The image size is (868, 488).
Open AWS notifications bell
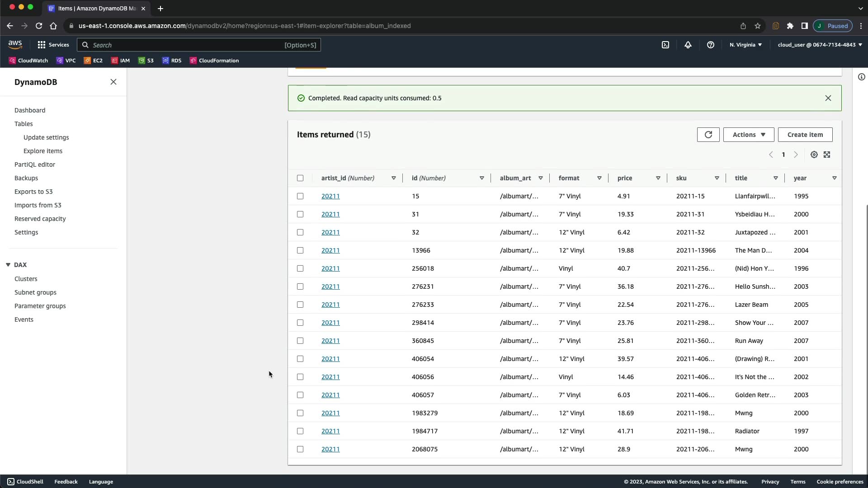point(688,45)
